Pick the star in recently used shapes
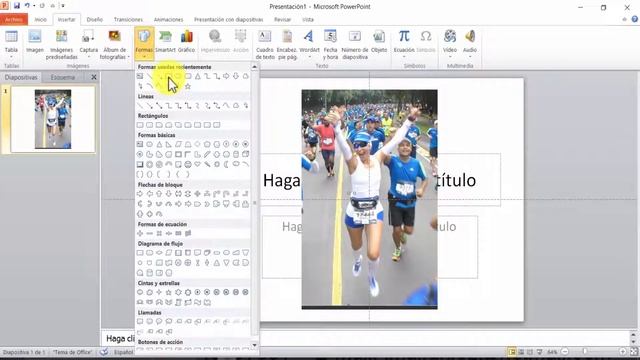Viewport: 640px width, 360px height. [188, 86]
